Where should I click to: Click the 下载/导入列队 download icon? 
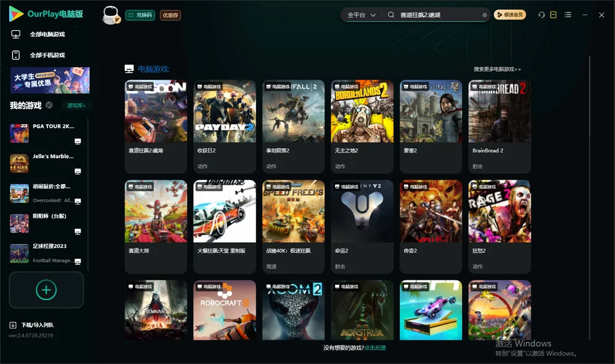point(13,325)
